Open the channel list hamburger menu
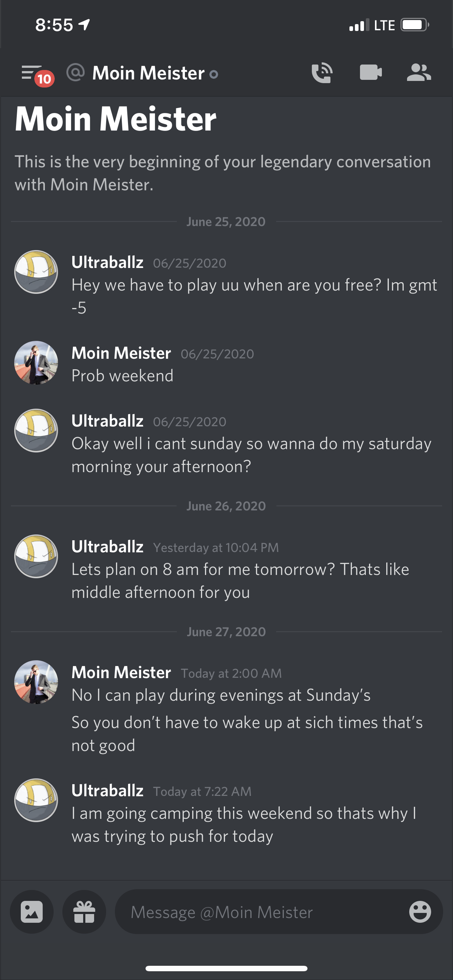The width and height of the screenshot is (453, 980). [32, 72]
